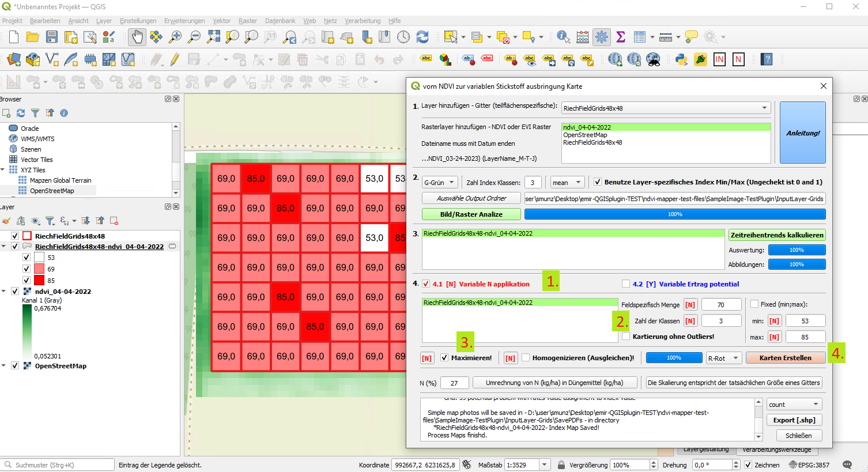Open the Verarbeitung menu

pos(363,21)
